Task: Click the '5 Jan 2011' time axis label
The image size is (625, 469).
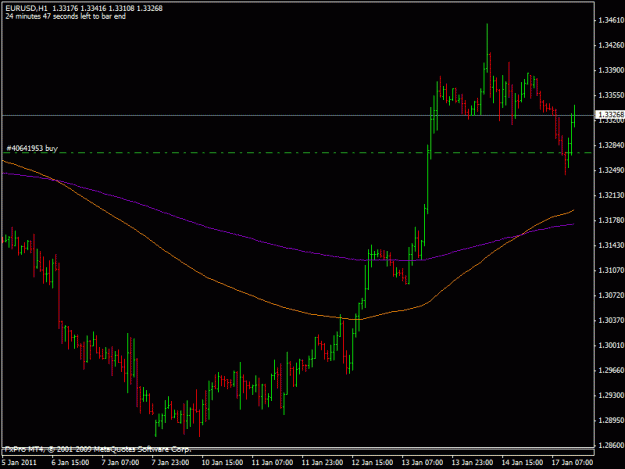Action: (19, 463)
